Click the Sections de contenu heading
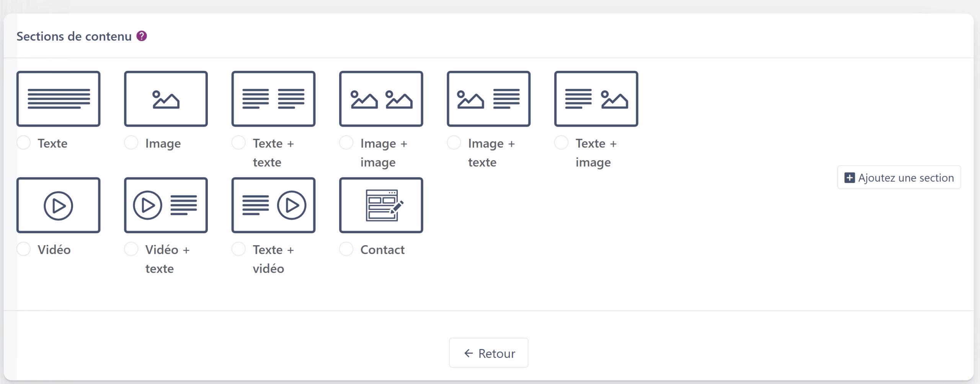 coord(74,36)
